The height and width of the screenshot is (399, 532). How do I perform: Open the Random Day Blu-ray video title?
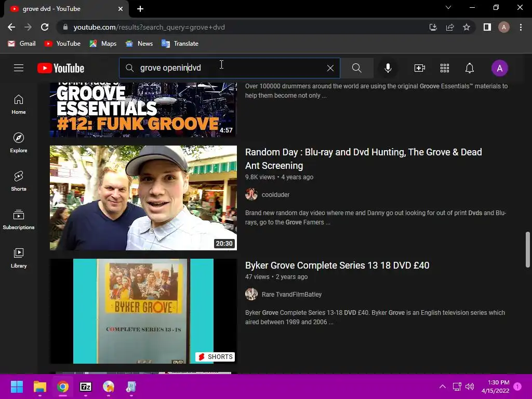tap(363, 159)
